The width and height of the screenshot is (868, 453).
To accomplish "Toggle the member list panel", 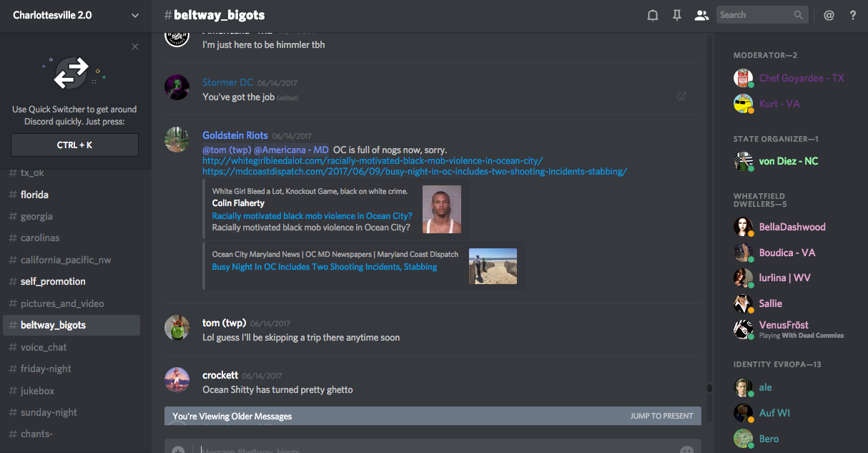I will tap(701, 15).
